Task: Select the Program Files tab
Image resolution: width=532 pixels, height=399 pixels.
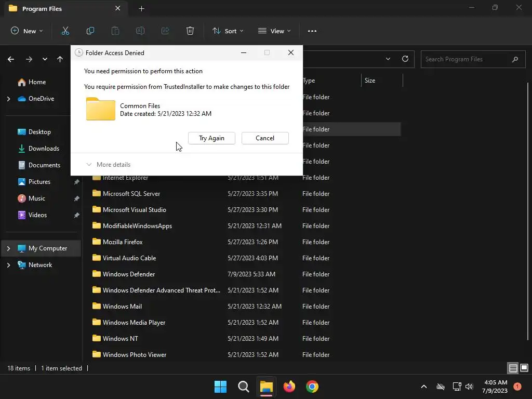Action: (65, 8)
